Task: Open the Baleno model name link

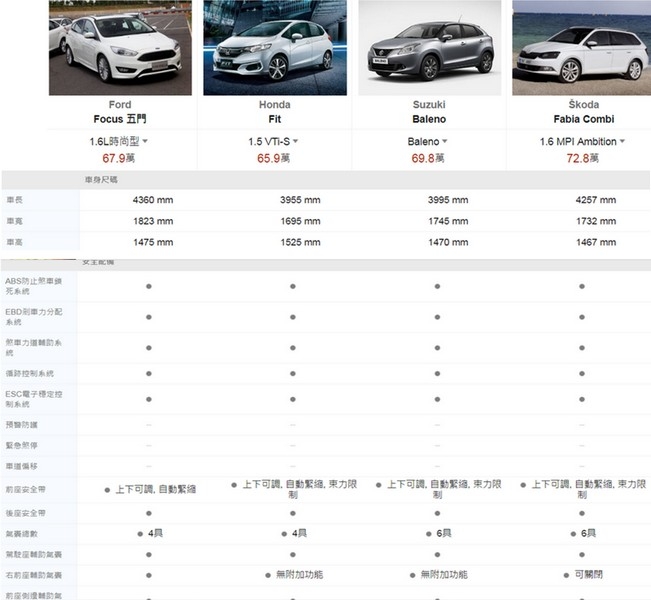Action: coord(429,119)
